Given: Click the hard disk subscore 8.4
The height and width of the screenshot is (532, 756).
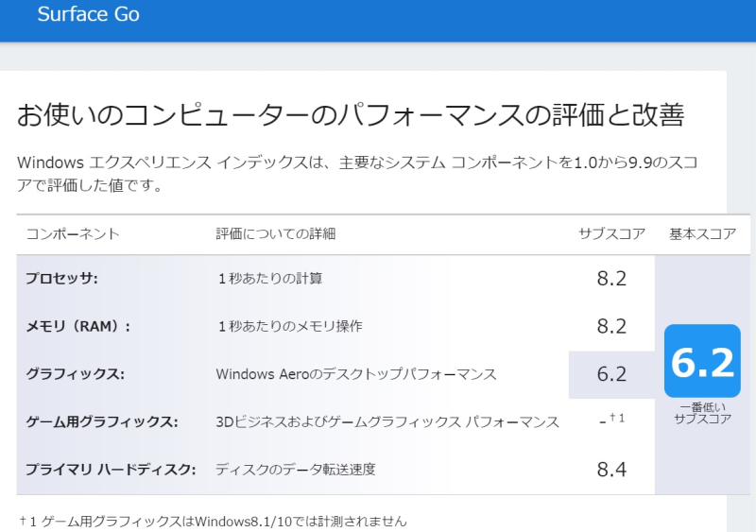Looking at the screenshot, I should (x=611, y=470).
